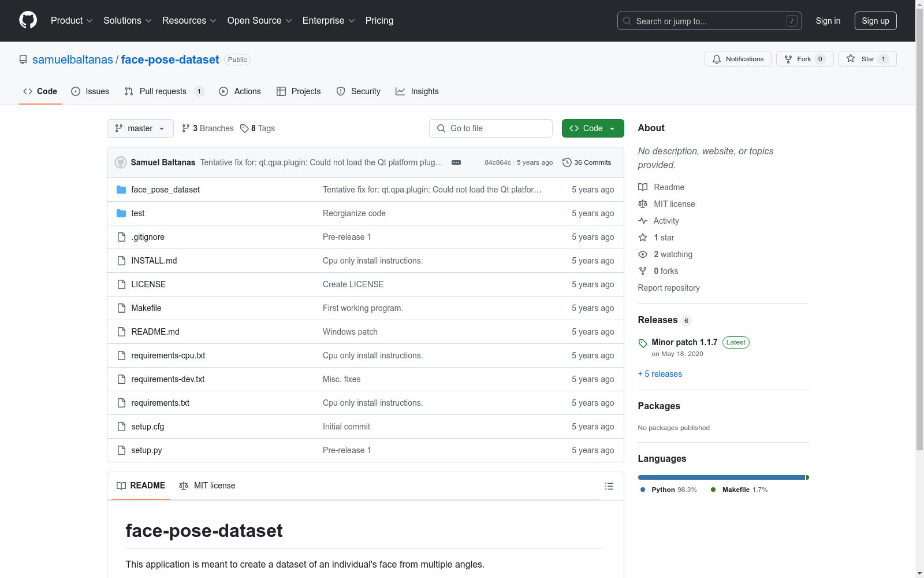Click the branch icon beside 3 Branches
This screenshot has height=578, width=924.
[186, 128]
